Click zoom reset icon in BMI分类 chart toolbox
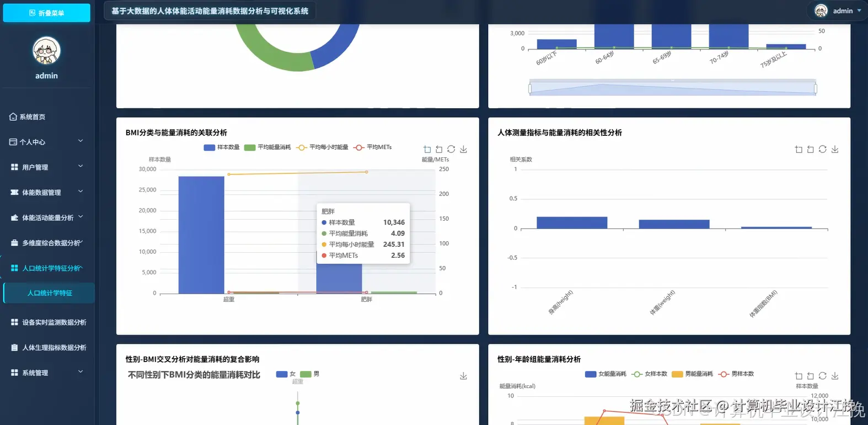This screenshot has height=425, width=868. 439,150
